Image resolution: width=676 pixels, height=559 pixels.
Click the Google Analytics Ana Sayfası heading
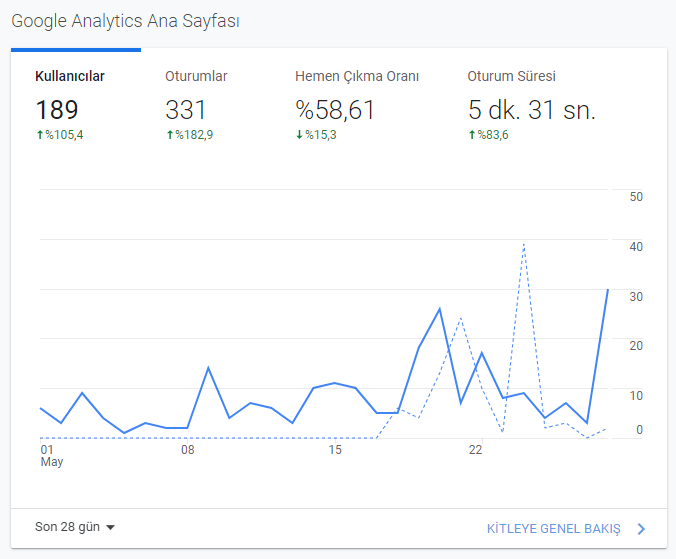click(x=125, y=21)
